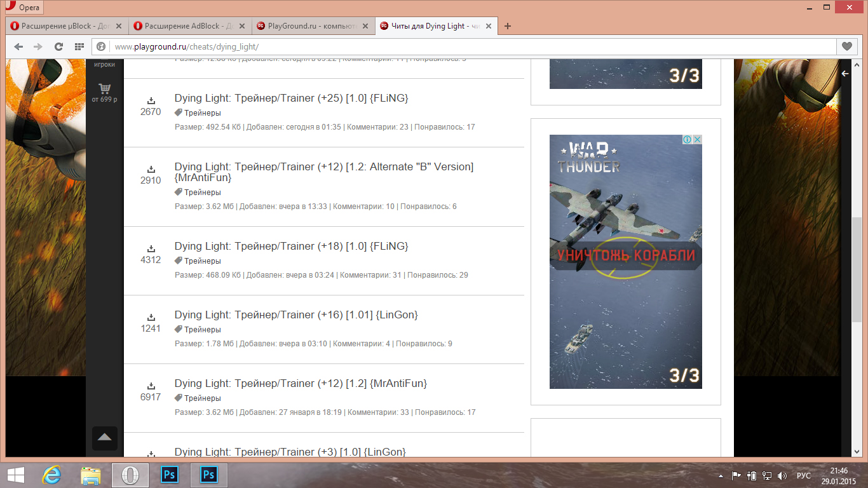Show hidden tray icons arrow
Image resolution: width=868 pixels, height=488 pixels.
(721, 475)
